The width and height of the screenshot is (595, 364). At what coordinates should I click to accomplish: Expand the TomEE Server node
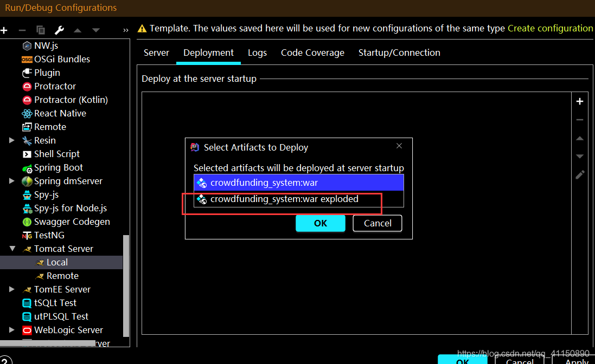click(x=12, y=289)
